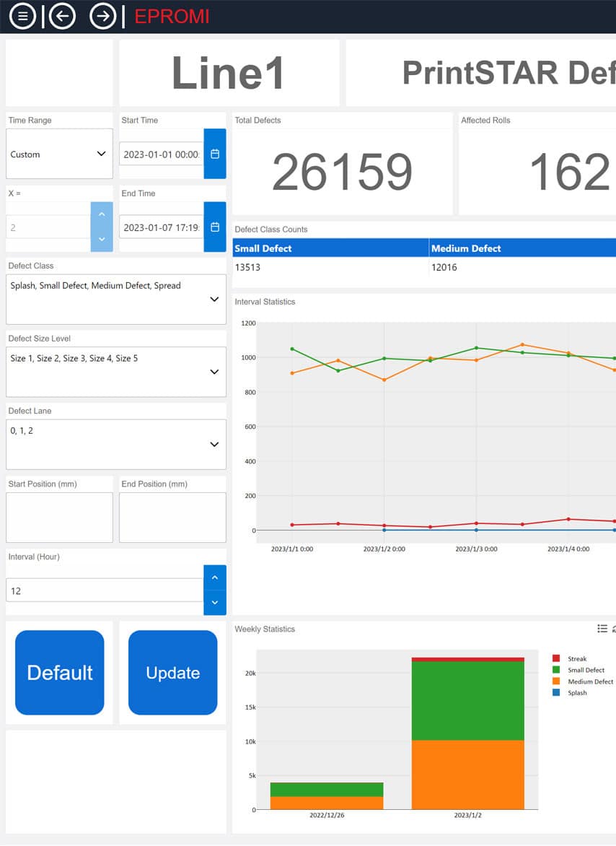
Task: Open the End Time calendar picker
Action: click(215, 227)
